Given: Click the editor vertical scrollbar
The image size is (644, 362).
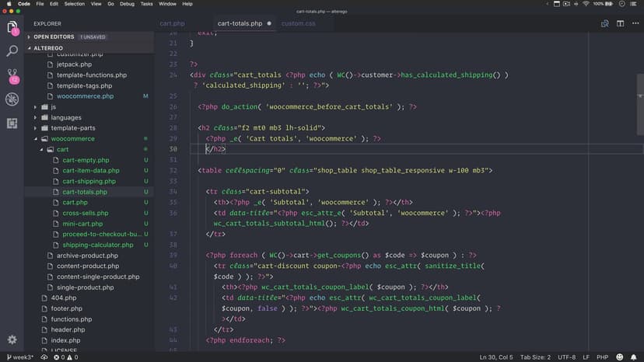Looking at the screenshot, I should click(x=639, y=93).
